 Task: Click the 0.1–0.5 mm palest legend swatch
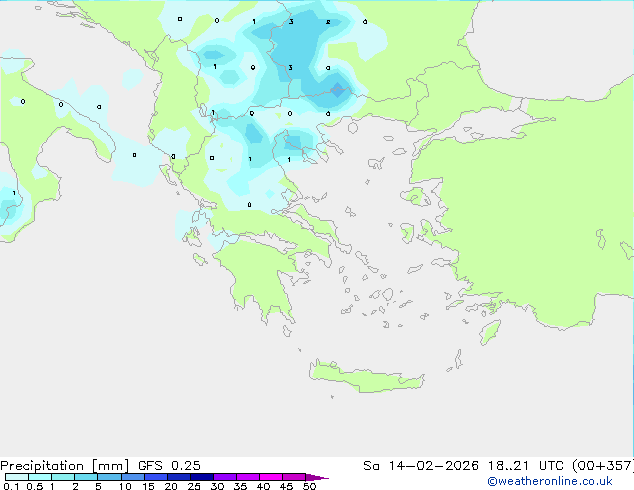[17, 477]
